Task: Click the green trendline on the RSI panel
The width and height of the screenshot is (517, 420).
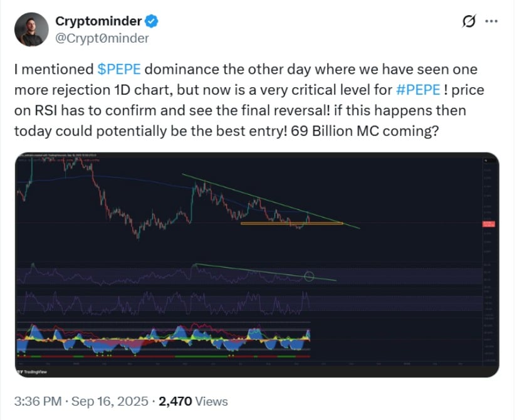Action: [x=266, y=272]
